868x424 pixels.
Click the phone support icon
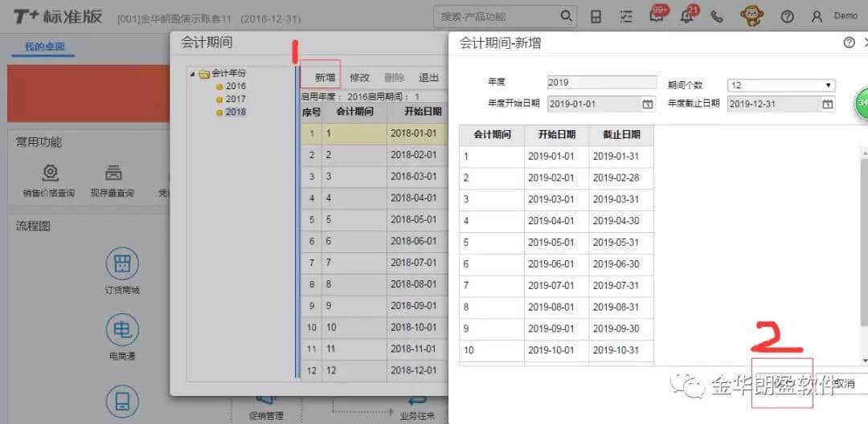click(717, 16)
